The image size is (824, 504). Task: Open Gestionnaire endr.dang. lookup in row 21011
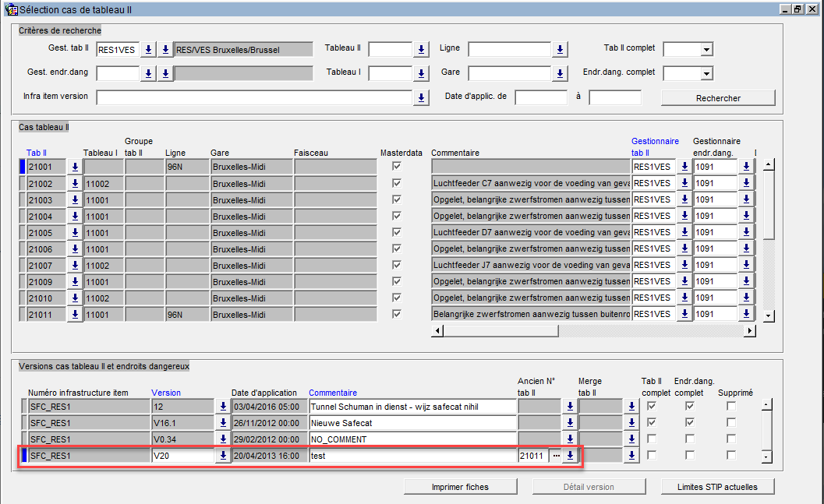coord(746,314)
